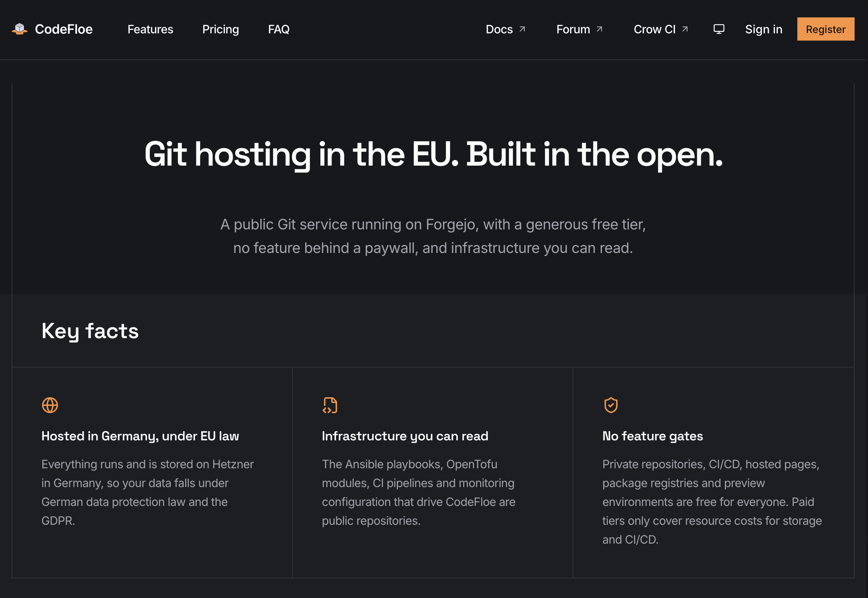This screenshot has width=868, height=598.
Task: Go to the FAQ nav item
Action: tap(279, 29)
